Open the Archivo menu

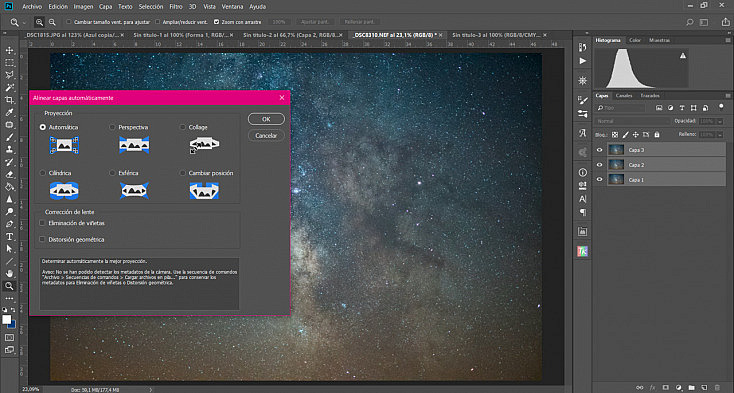(x=32, y=7)
